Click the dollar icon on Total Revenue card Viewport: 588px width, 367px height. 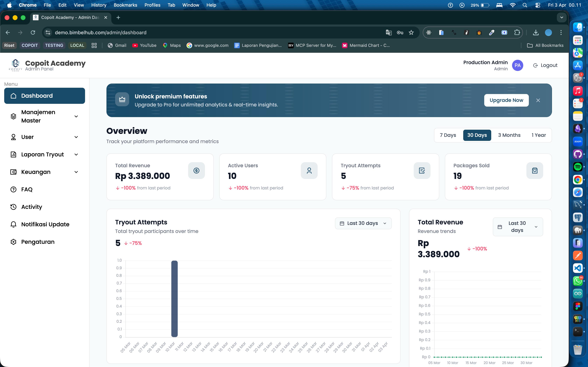click(x=196, y=171)
